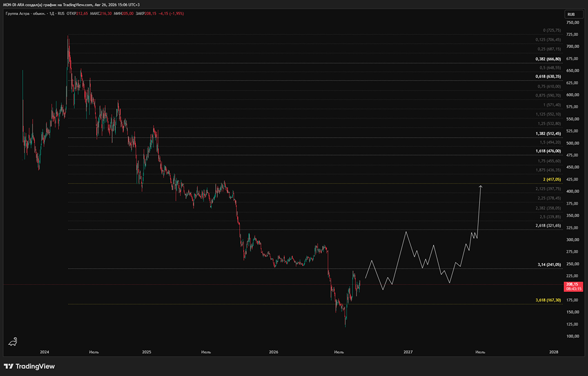588x376 pixels.
Task: Click the 100,00 price axis label
Action: 573,336
